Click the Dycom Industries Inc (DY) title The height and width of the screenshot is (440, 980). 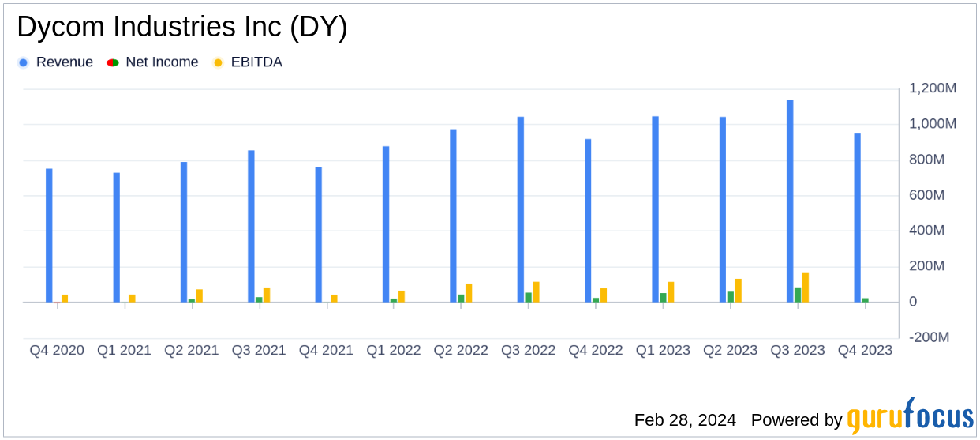point(182,28)
